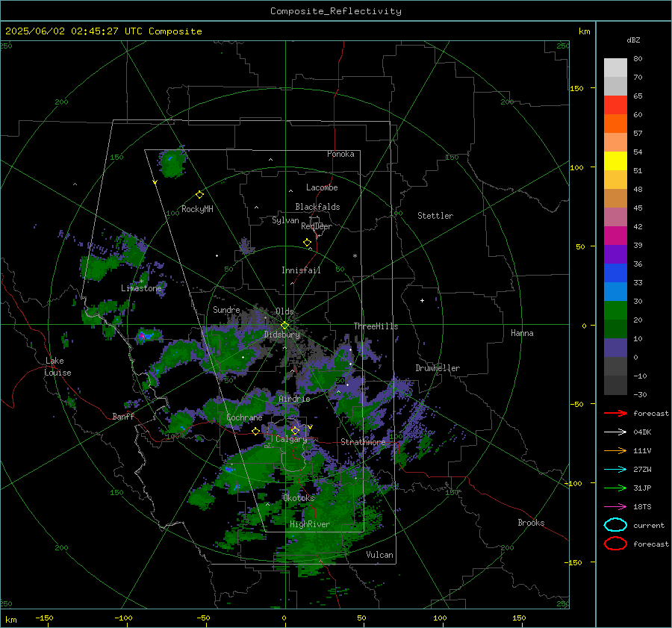672x628 pixels.
Task: Click the Lake Louise label
Action: pos(57,367)
